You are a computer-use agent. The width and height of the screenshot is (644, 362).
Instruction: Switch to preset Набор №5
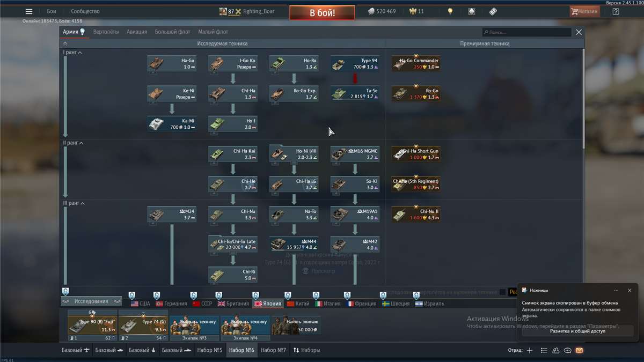pyautogui.click(x=209, y=350)
